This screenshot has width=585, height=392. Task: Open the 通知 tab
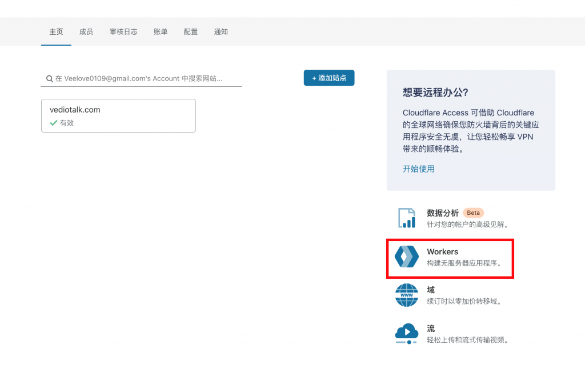point(221,32)
